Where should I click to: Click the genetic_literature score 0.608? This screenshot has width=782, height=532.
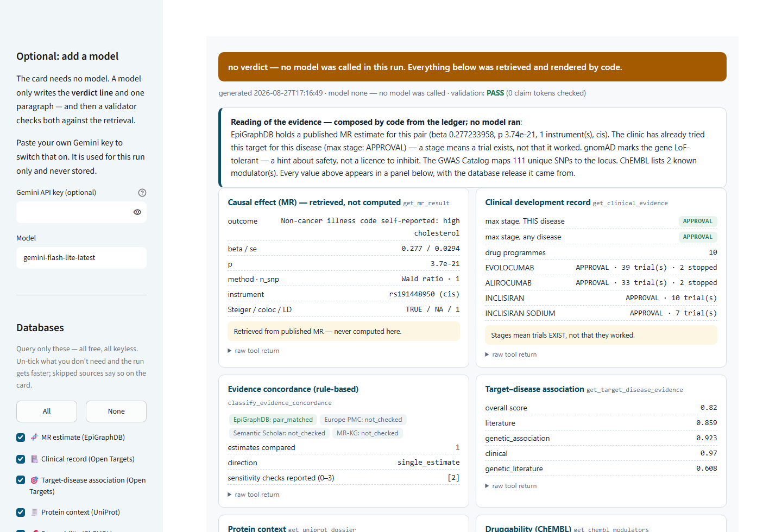(x=707, y=468)
